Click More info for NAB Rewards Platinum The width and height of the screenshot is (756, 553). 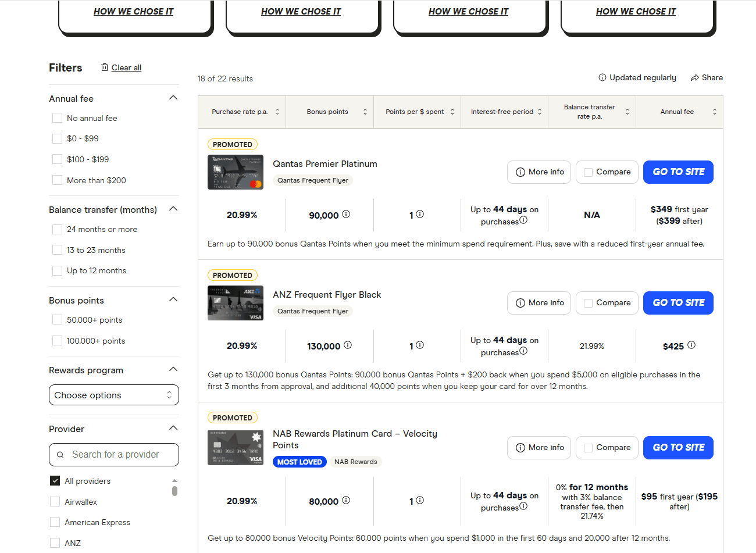539,448
